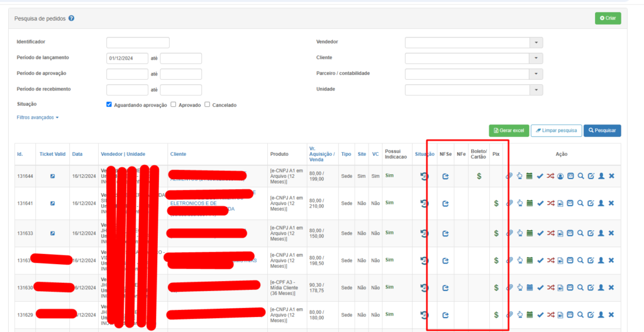644x332 pixels.
Task: Sort the table by the Data column header
Action: click(x=77, y=154)
